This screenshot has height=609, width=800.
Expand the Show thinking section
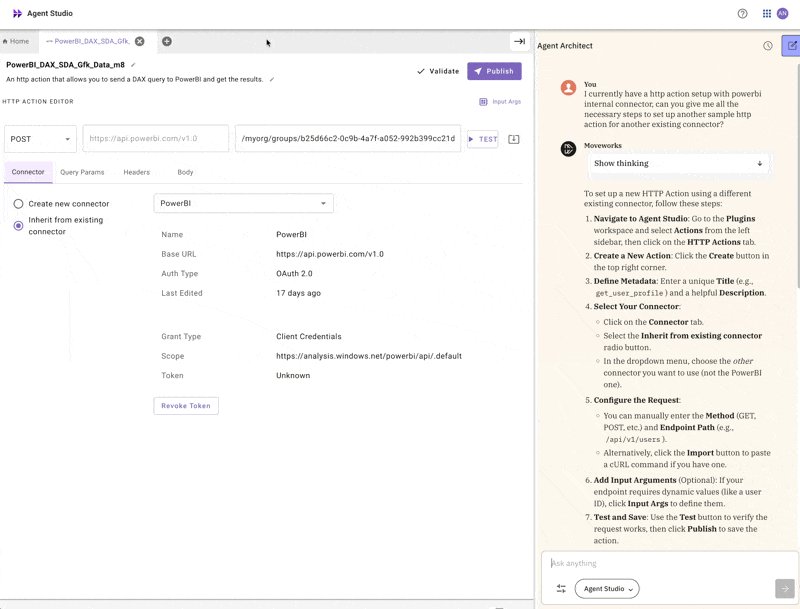pyautogui.click(x=678, y=163)
